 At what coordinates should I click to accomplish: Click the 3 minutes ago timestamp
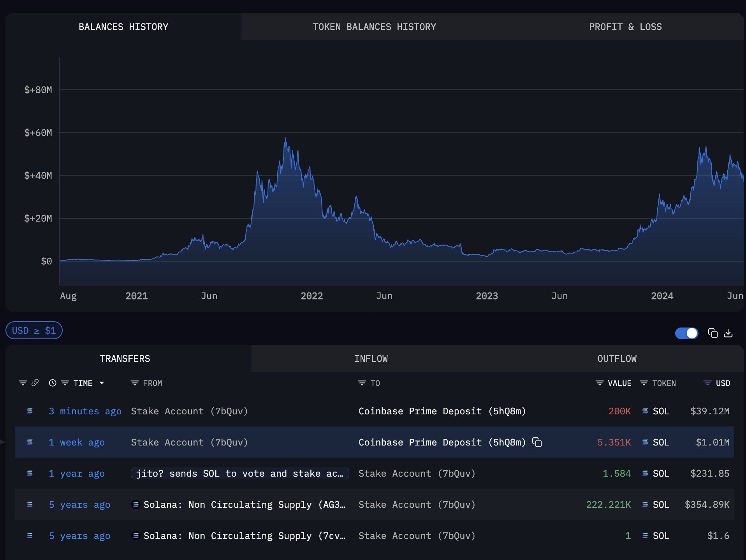(x=85, y=411)
